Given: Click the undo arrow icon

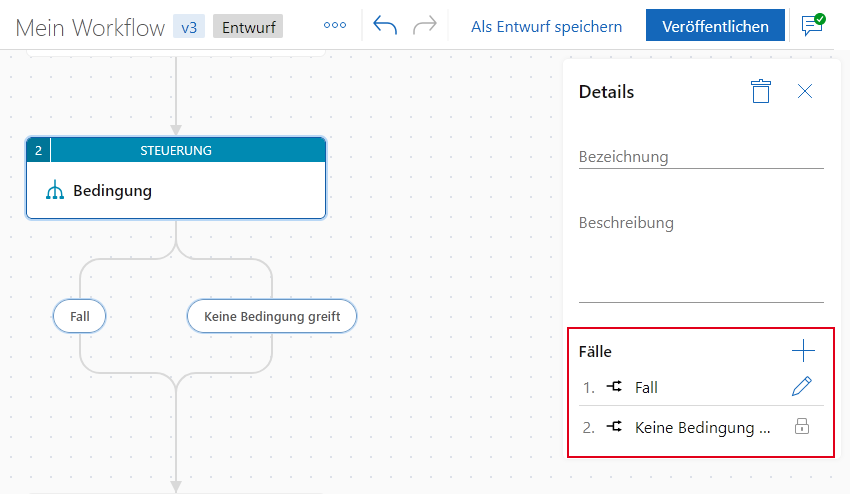Looking at the screenshot, I should [385, 26].
